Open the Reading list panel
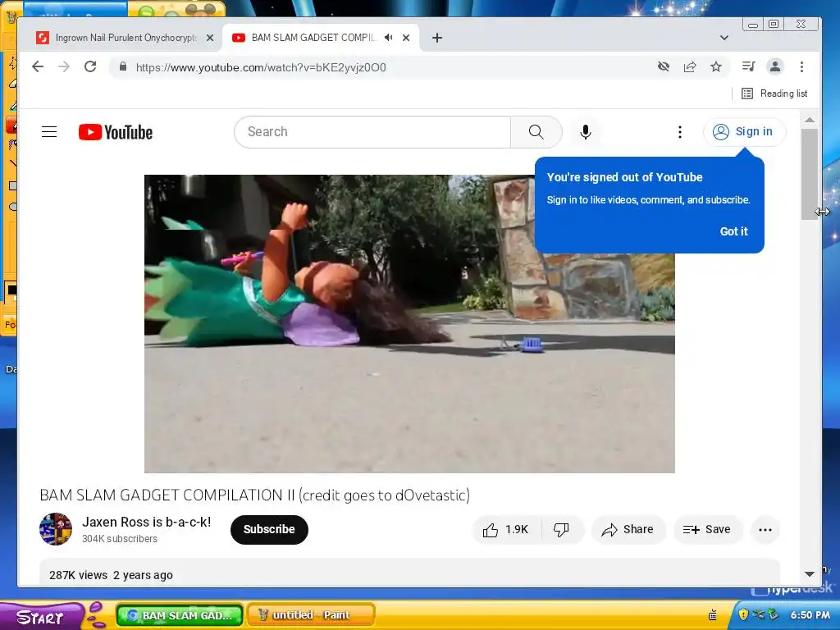Viewport: 840px width, 630px height. 774,94
